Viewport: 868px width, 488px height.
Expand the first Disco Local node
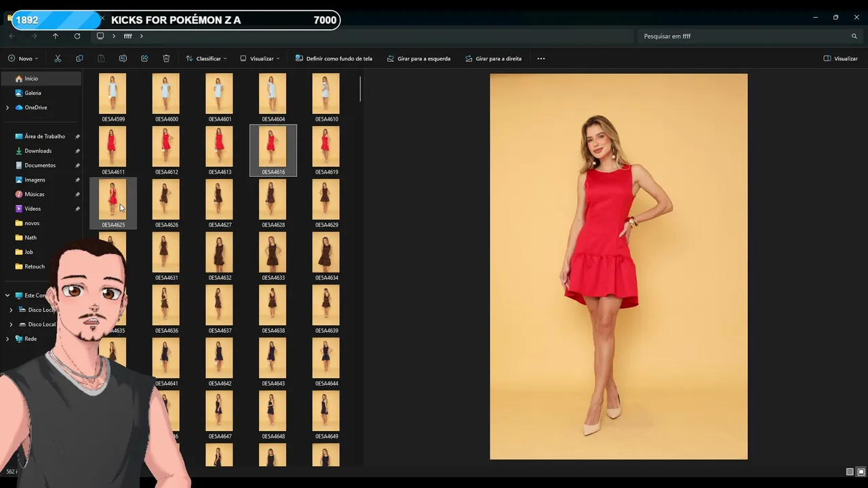pyautogui.click(x=11, y=310)
